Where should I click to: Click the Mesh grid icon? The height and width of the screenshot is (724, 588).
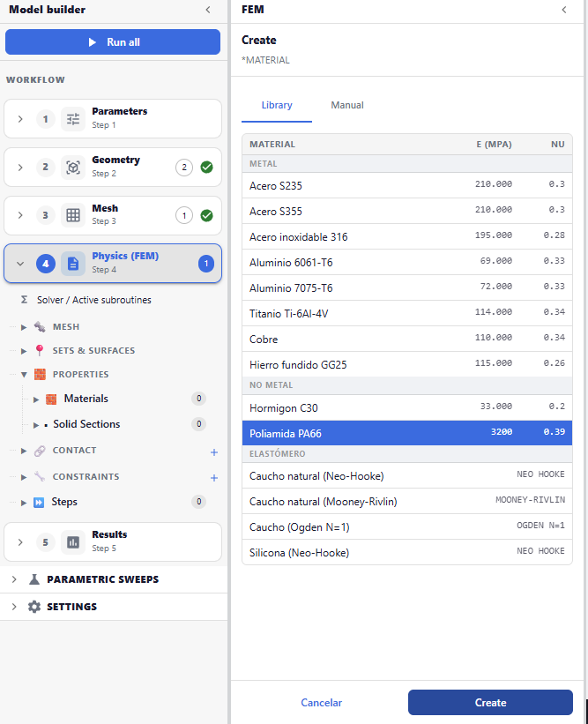[73, 215]
